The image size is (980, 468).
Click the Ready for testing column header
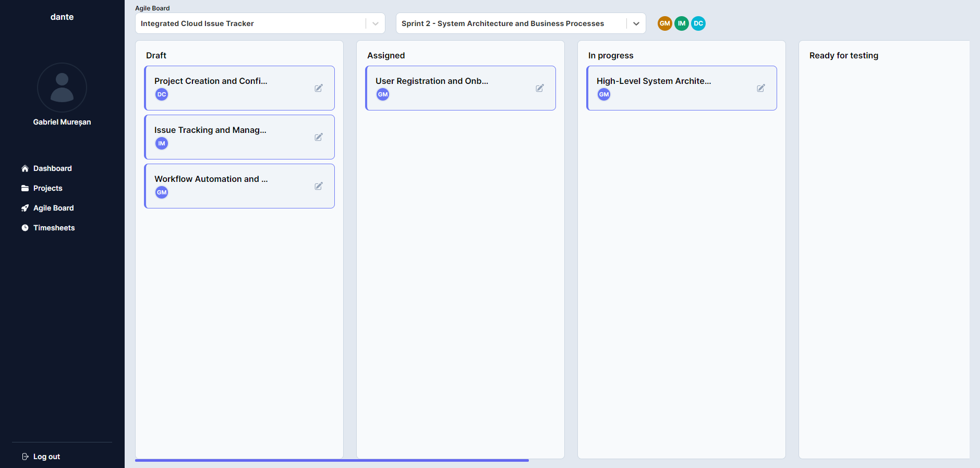point(844,55)
